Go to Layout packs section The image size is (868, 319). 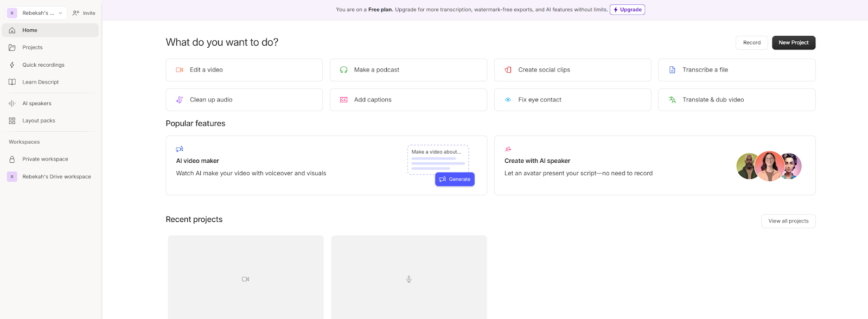pos(50,121)
